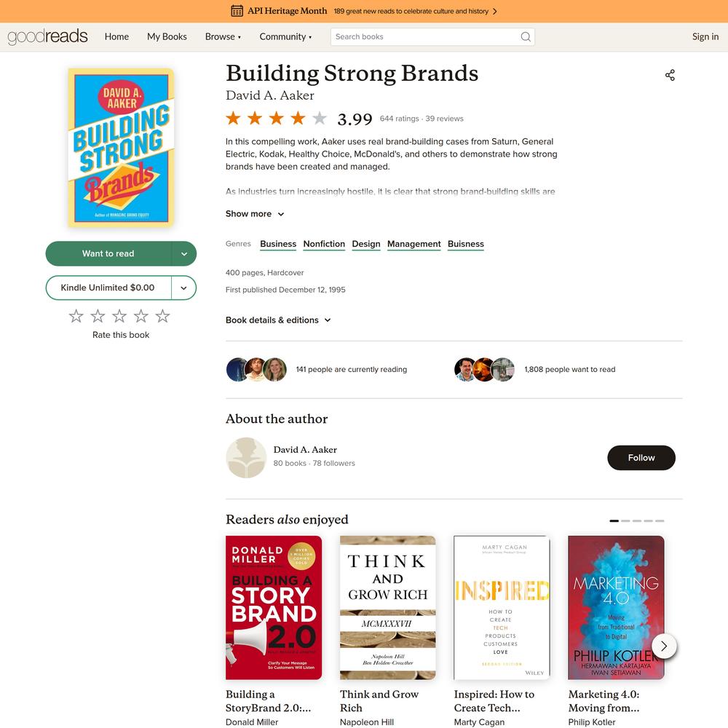
Task: Rate this book three stars
Action: point(119,316)
